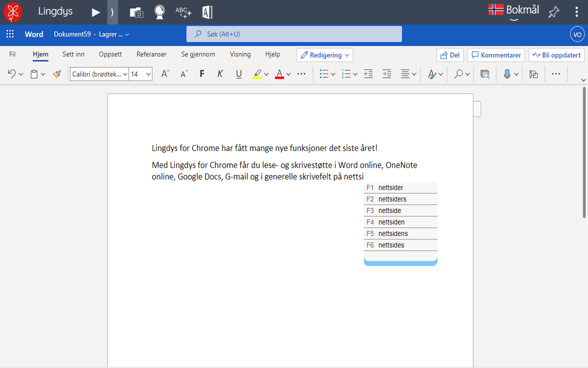The image size is (588, 368).
Task: Click the search-in-document icon next to find
Action: pyautogui.click(x=485, y=74)
